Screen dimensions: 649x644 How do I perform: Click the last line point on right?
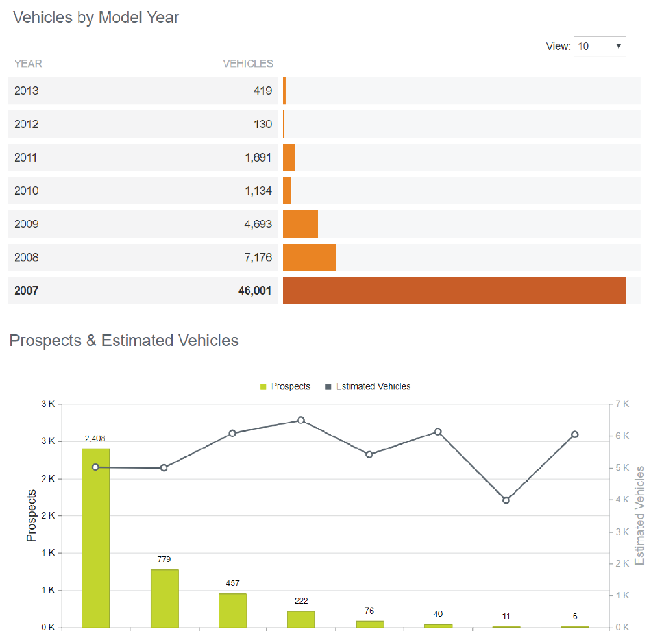pos(575,434)
